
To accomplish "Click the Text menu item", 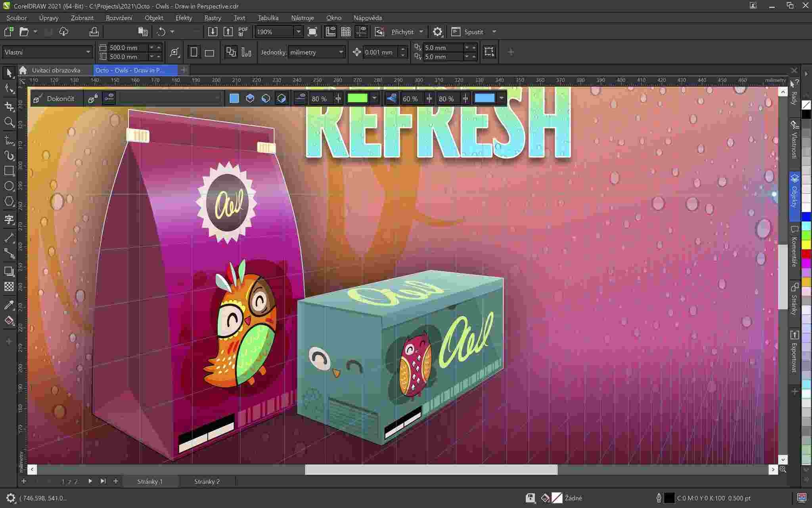I will (239, 17).
